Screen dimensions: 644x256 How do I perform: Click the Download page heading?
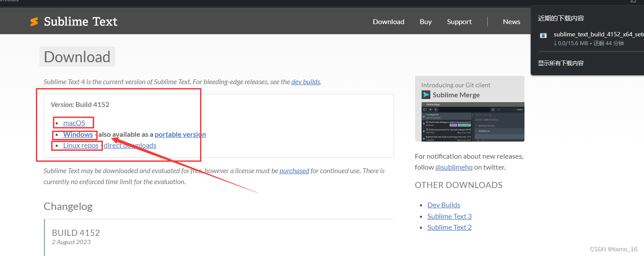(x=77, y=57)
